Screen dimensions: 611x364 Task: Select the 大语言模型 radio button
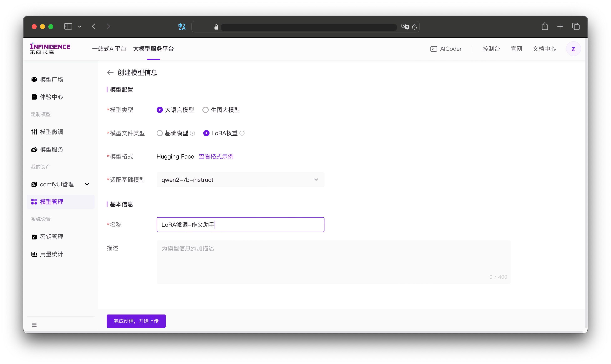point(160,110)
